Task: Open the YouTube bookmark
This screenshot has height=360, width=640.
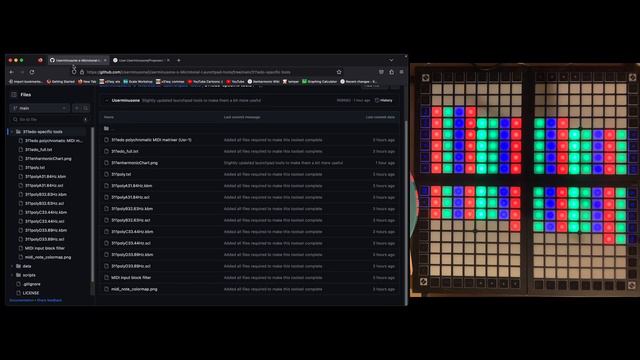Action: tap(236, 82)
